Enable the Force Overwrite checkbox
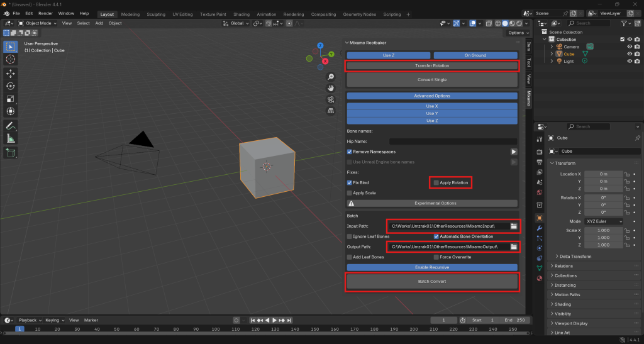The width and height of the screenshot is (644, 344). pos(436,257)
